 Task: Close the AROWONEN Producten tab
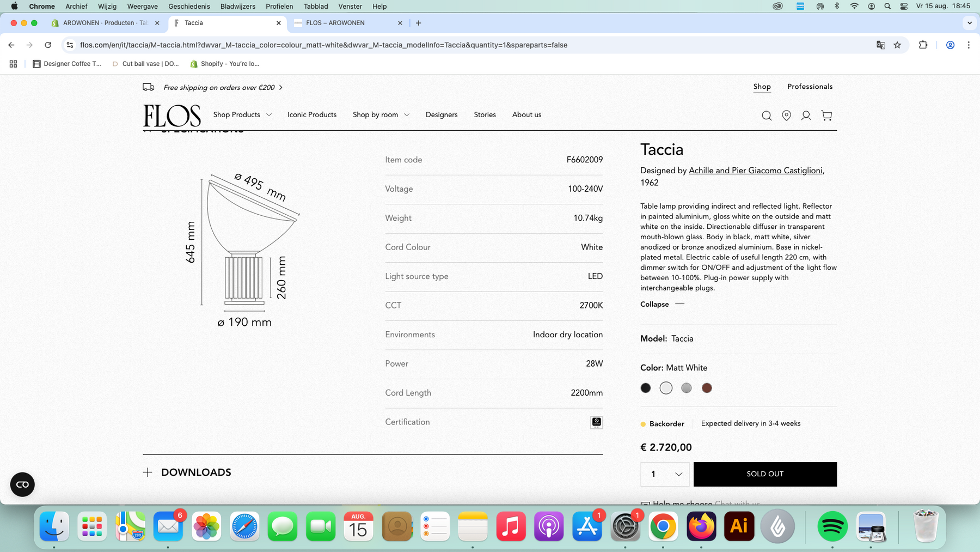157,23
